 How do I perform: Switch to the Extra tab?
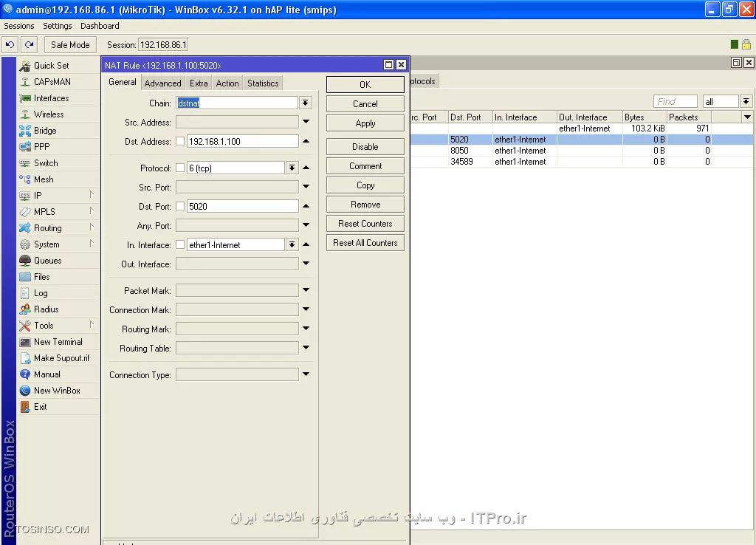(x=199, y=83)
